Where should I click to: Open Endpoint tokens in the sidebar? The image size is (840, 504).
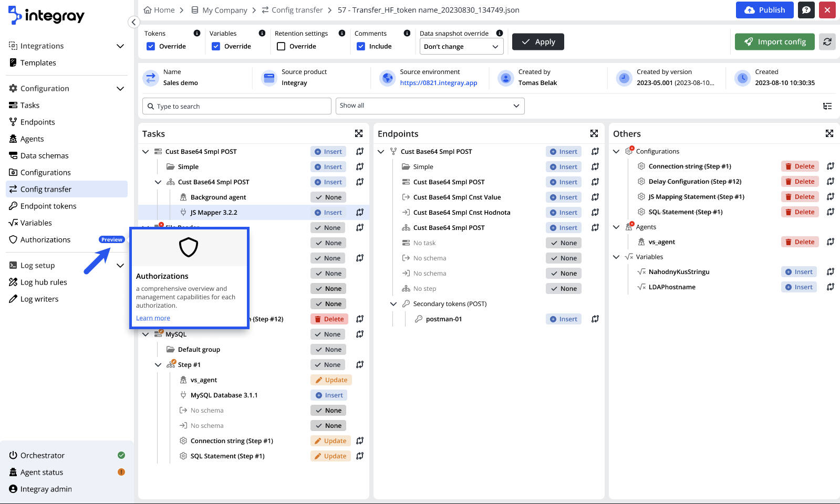pos(48,206)
